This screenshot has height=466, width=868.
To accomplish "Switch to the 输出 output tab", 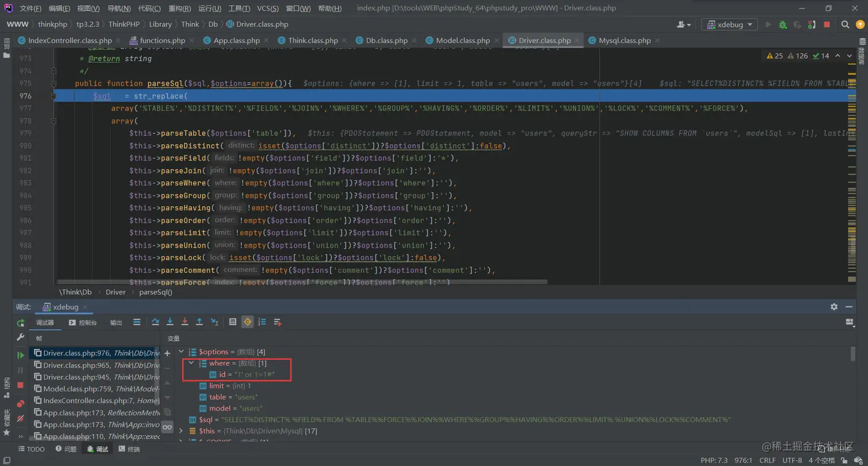I will pyautogui.click(x=116, y=323).
